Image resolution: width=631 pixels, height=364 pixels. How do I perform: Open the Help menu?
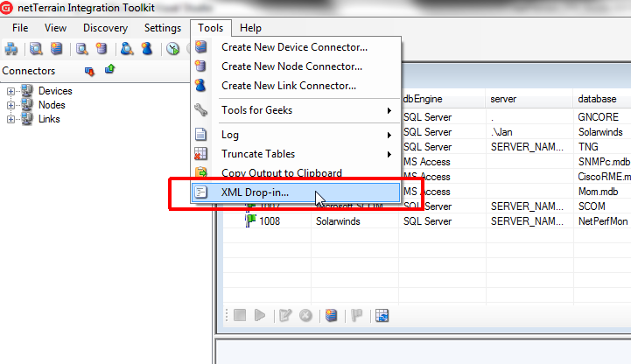point(250,28)
